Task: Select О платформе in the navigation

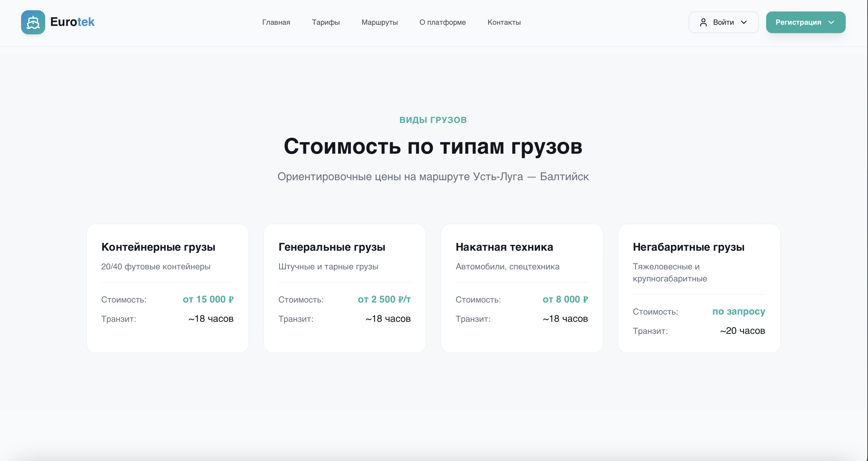Action: 442,22
